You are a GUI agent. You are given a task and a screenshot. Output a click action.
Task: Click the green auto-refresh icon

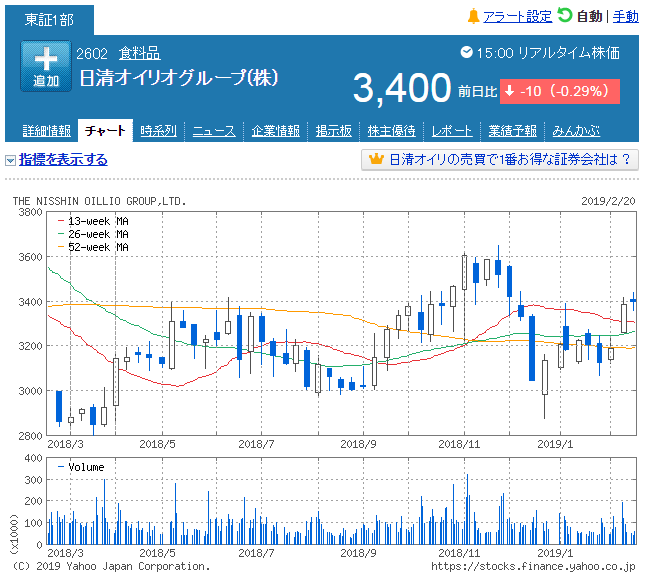pyautogui.click(x=565, y=15)
